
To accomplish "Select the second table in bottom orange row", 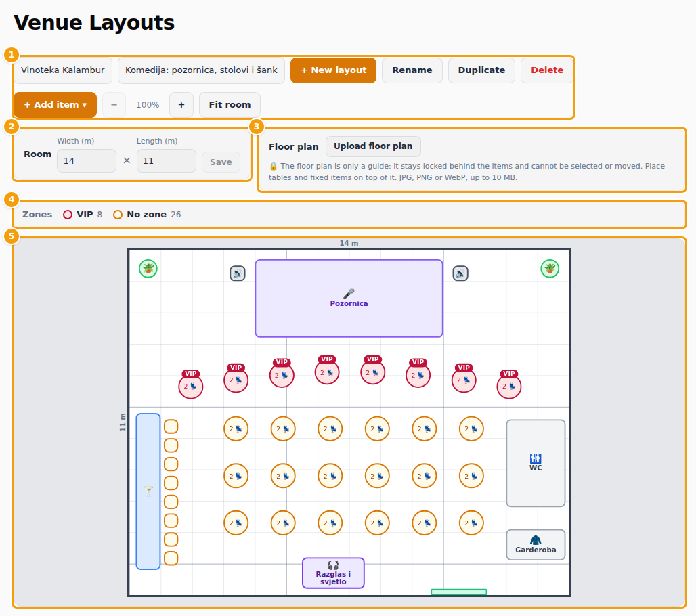I will [x=283, y=523].
